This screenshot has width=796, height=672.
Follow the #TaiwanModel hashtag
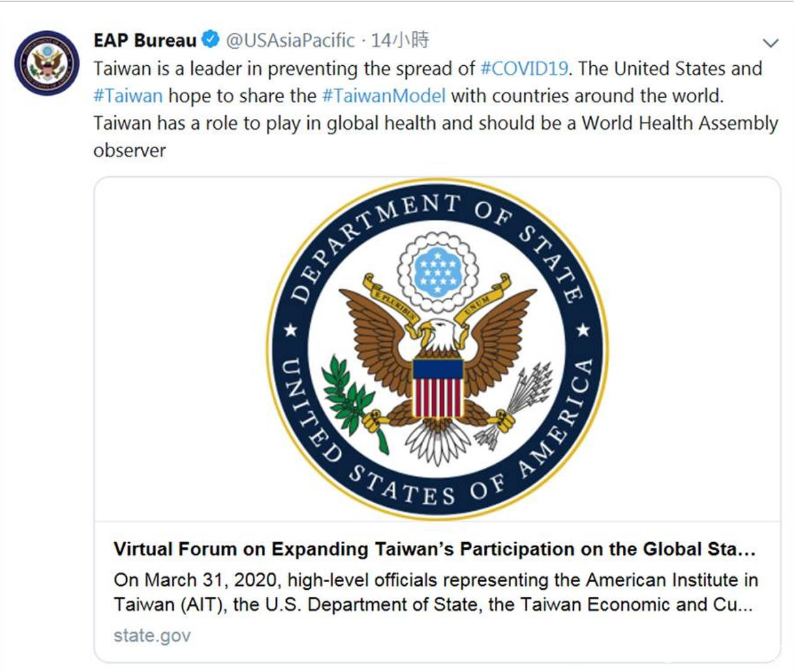384,95
